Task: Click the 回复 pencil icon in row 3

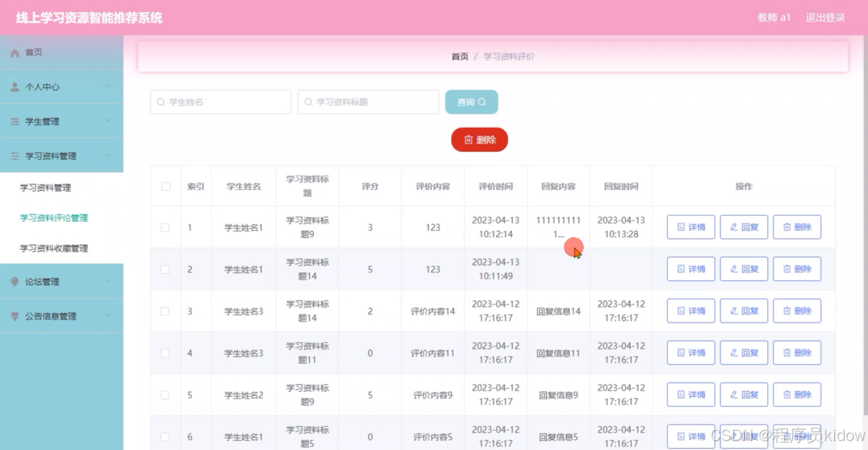Action: [734, 311]
